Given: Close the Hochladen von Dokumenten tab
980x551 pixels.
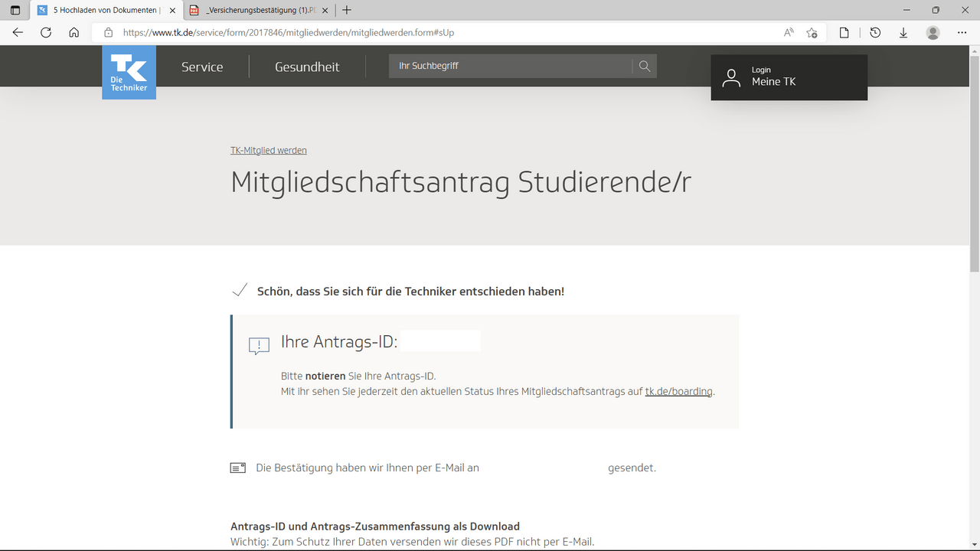Looking at the screenshot, I should tap(171, 10).
